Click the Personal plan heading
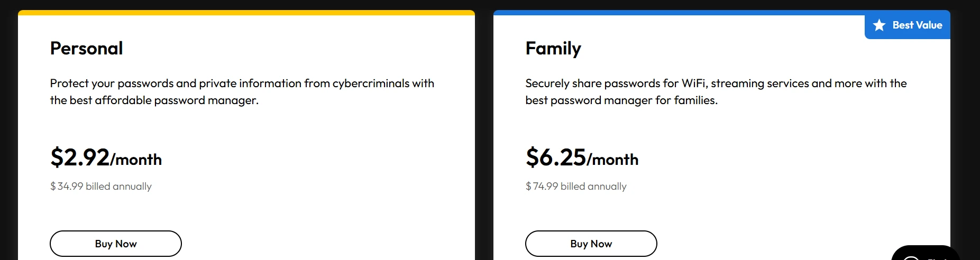Viewport: 980px width, 260px height. coord(87,48)
